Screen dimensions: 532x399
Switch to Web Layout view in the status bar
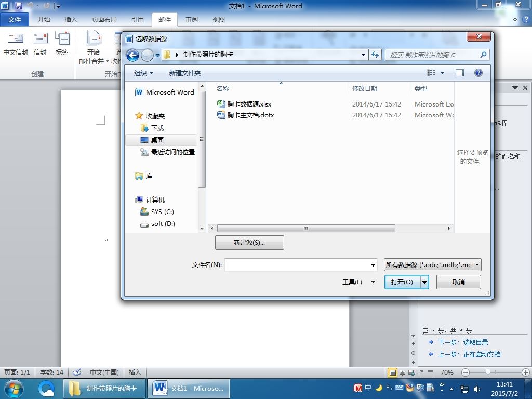(411, 373)
